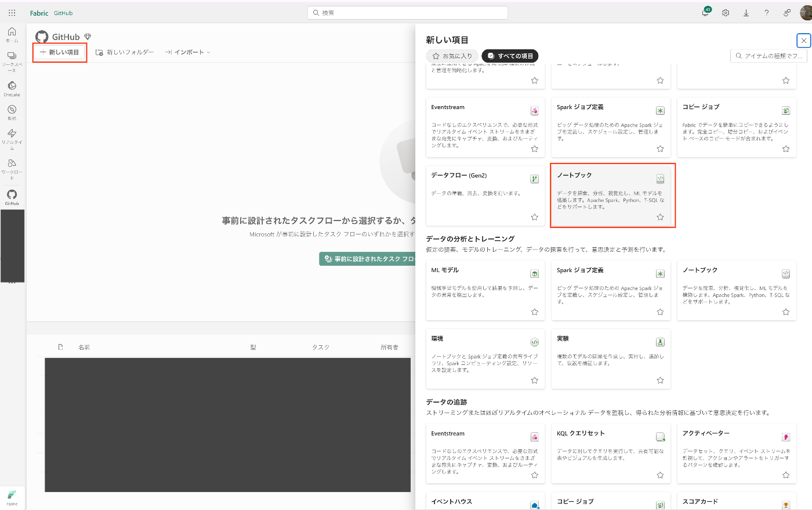This screenshot has height=510, width=812.
Task: Click the 環境 card icon
Action: [x=535, y=342]
